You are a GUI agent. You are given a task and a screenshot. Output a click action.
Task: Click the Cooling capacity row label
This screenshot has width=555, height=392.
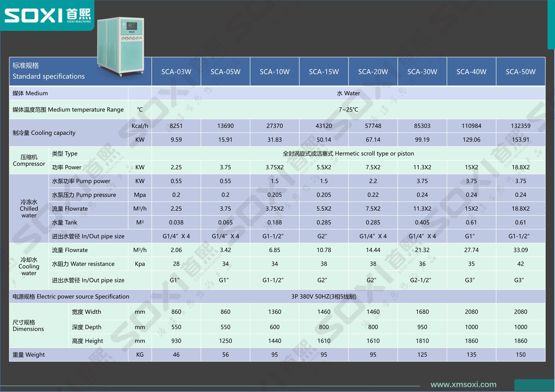[44, 133]
